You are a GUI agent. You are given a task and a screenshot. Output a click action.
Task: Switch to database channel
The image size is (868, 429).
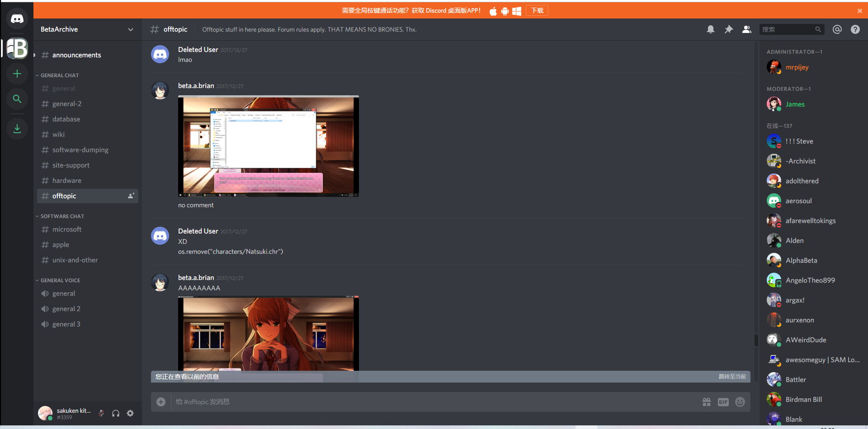pyautogui.click(x=88, y=119)
